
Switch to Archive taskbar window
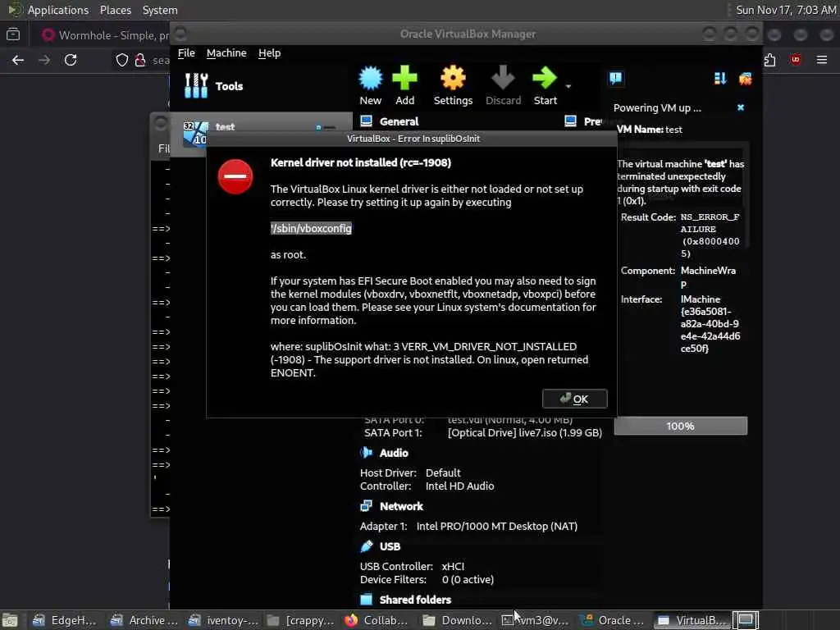(x=144, y=620)
